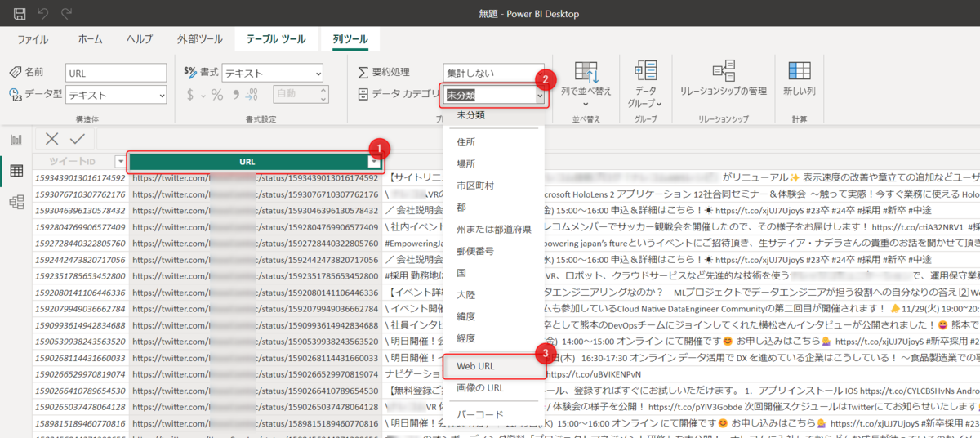Switch to the ホーム ribbon tab
This screenshot has height=438, width=980.
(90, 39)
